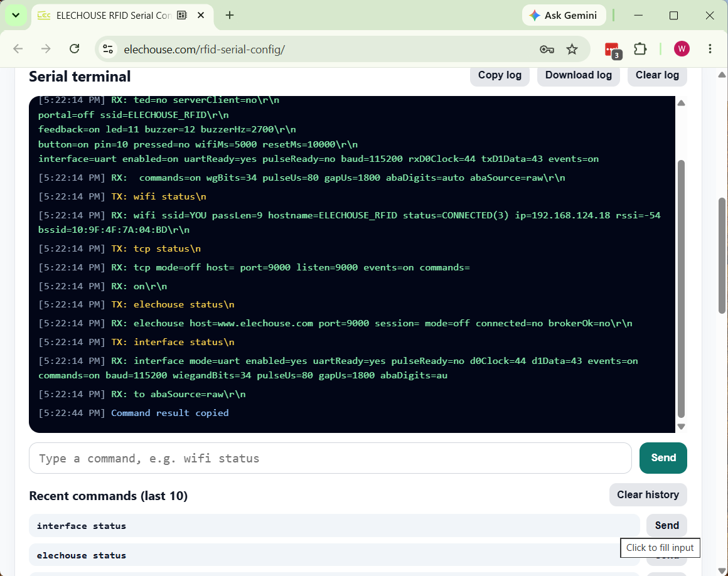Click the 'feedback=on led=11 buzzer=12' log line
The height and width of the screenshot is (576, 728).
pos(167,129)
